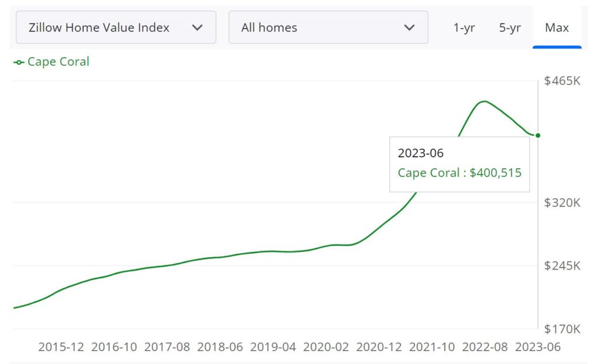The height and width of the screenshot is (364, 598).
Task: Click the green data point at chart end
Action: pos(537,135)
